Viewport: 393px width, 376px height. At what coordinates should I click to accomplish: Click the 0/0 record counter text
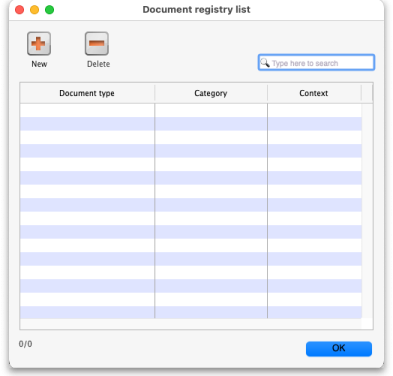click(x=25, y=344)
